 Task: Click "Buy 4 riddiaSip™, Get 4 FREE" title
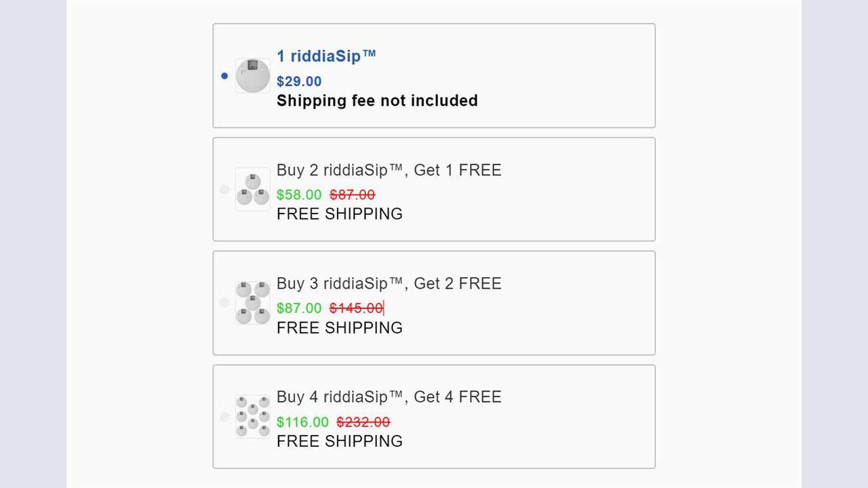coord(389,396)
